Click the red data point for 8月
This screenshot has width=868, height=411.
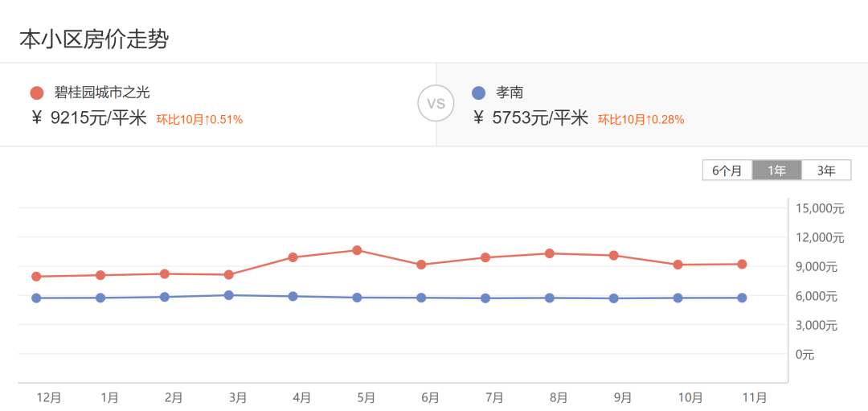click(x=550, y=253)
